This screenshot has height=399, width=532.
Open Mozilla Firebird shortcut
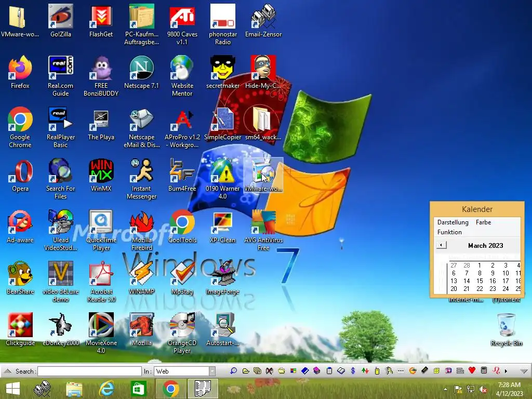(x=141, y=230)
